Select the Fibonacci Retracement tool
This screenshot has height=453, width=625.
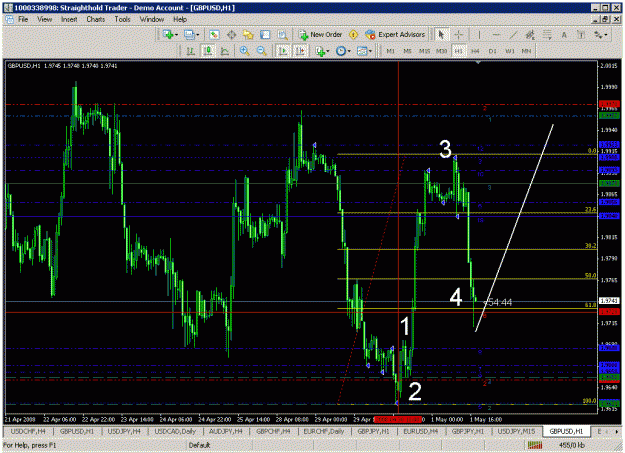(547, 35)
